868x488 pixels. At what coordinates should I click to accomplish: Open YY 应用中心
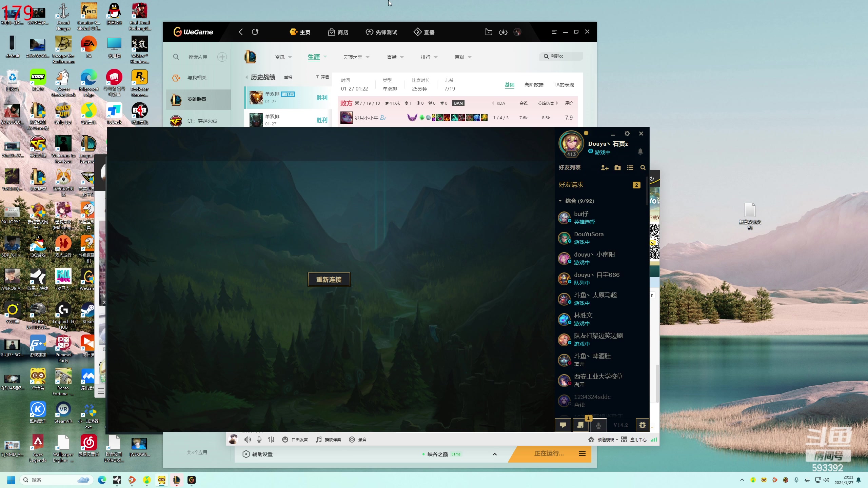tap(634, 440)
